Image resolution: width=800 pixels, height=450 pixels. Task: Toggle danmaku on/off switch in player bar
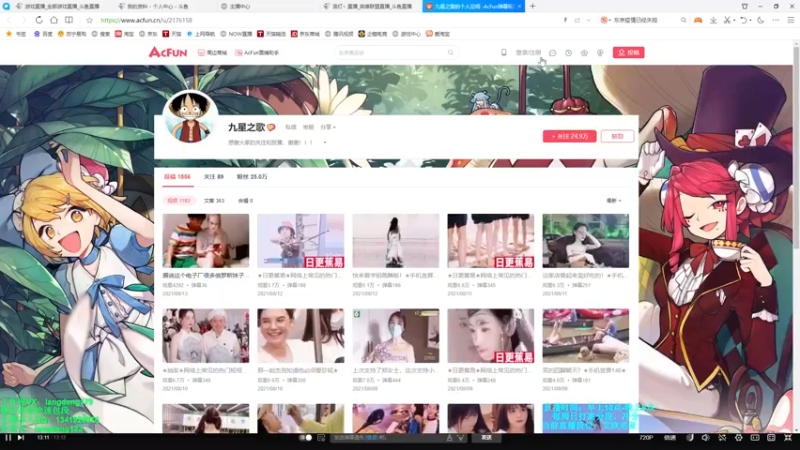[x=306, y=437]
